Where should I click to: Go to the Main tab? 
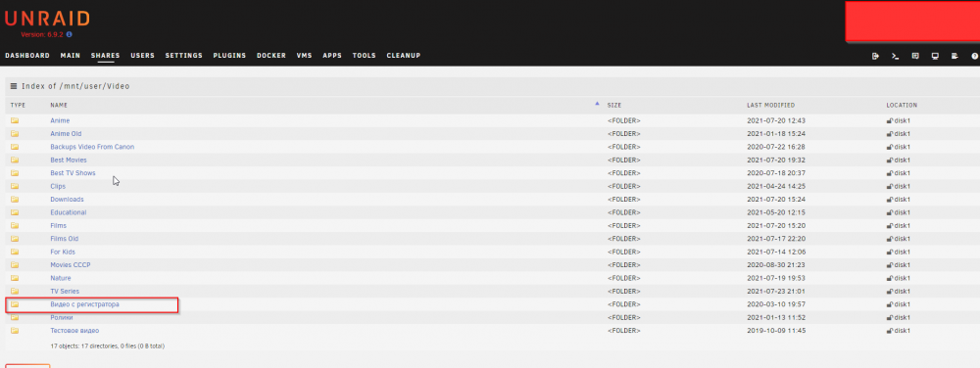pos(71,56)
